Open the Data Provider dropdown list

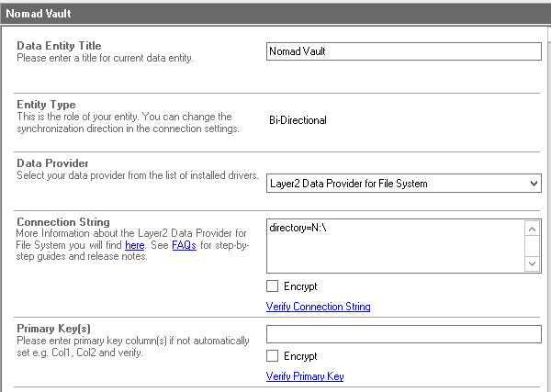pos(395,184)
